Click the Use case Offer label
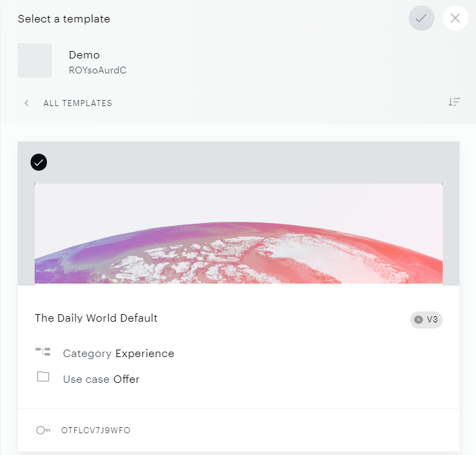The image size is (476, 455). coord(101,380)
